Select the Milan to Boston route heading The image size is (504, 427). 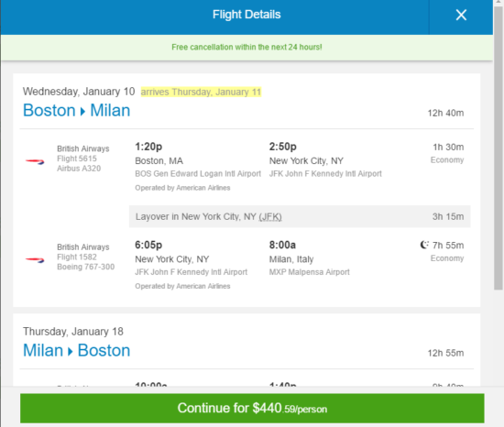pos(76,351)
